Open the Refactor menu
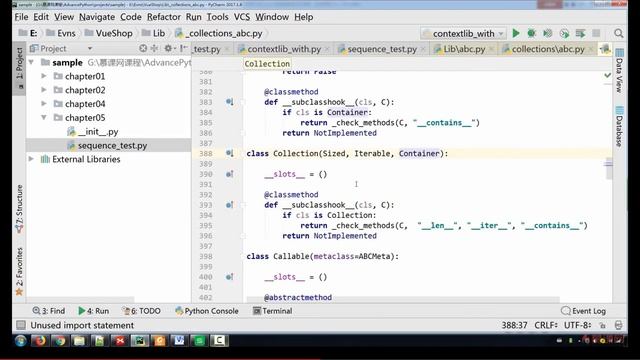Image resolution: width=640 pixels, height=360 pixels. [x=164, y=17]
